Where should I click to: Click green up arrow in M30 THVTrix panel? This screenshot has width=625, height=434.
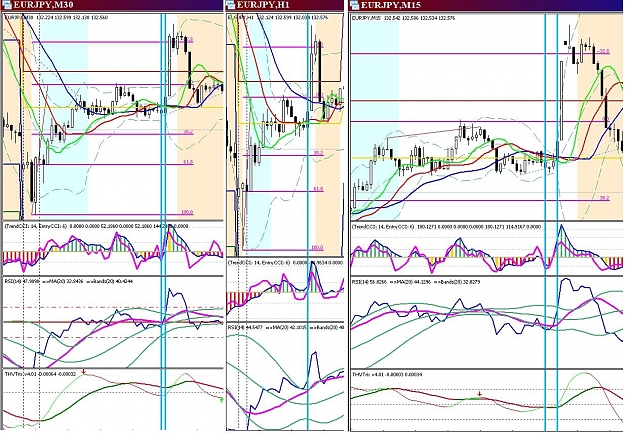click(x=222, y=398)
